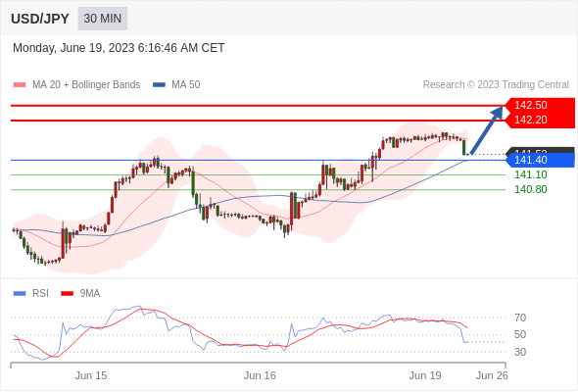Click the 30 MIN timeframe button

point(103,19)
